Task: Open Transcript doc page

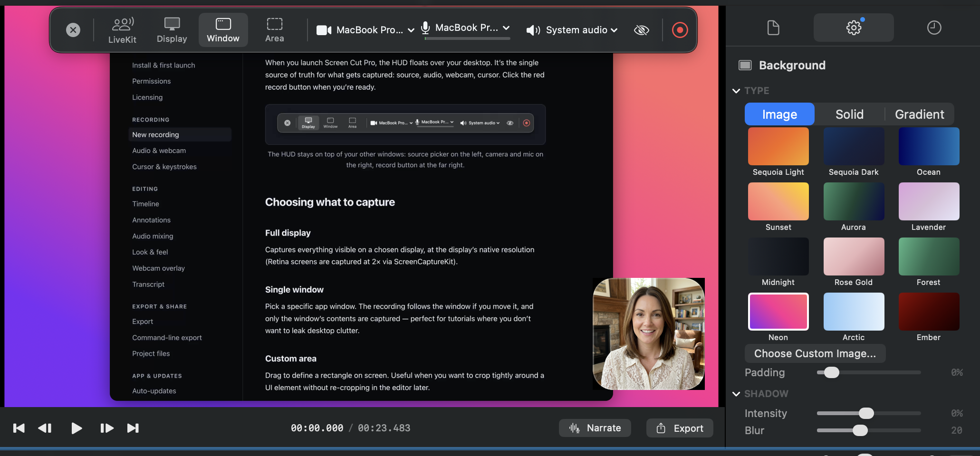Action: click(148, 285)
